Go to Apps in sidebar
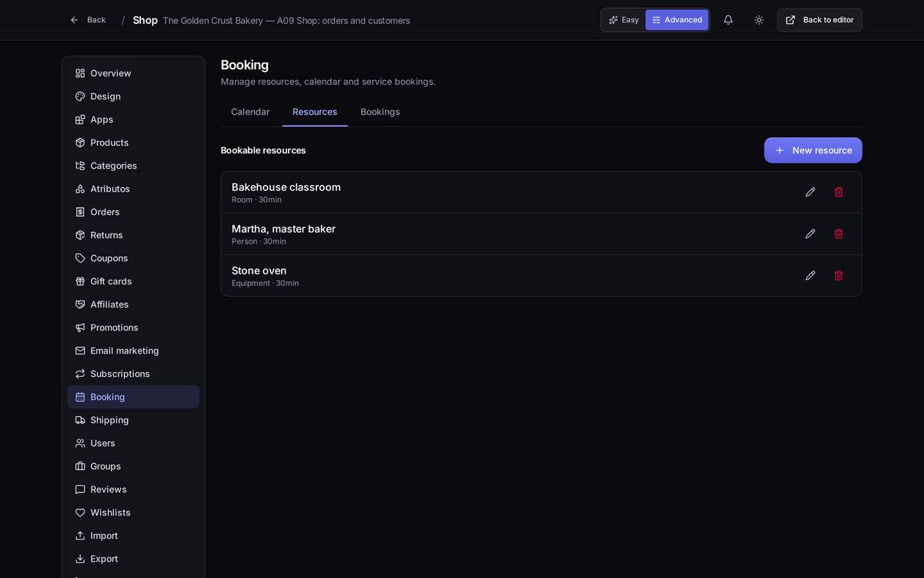 point(133,119)
